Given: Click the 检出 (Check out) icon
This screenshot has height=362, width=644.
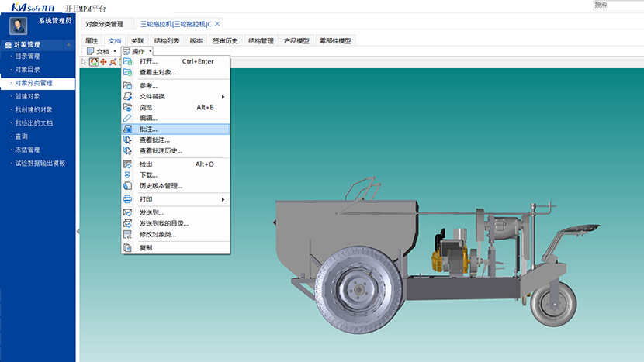Looking at the screenshot, I should click(128, 164).
